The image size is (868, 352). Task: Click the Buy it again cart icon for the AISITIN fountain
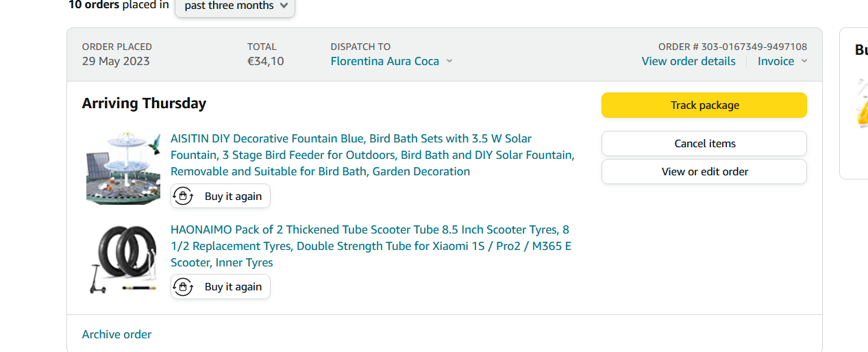[x=183, y=196]
